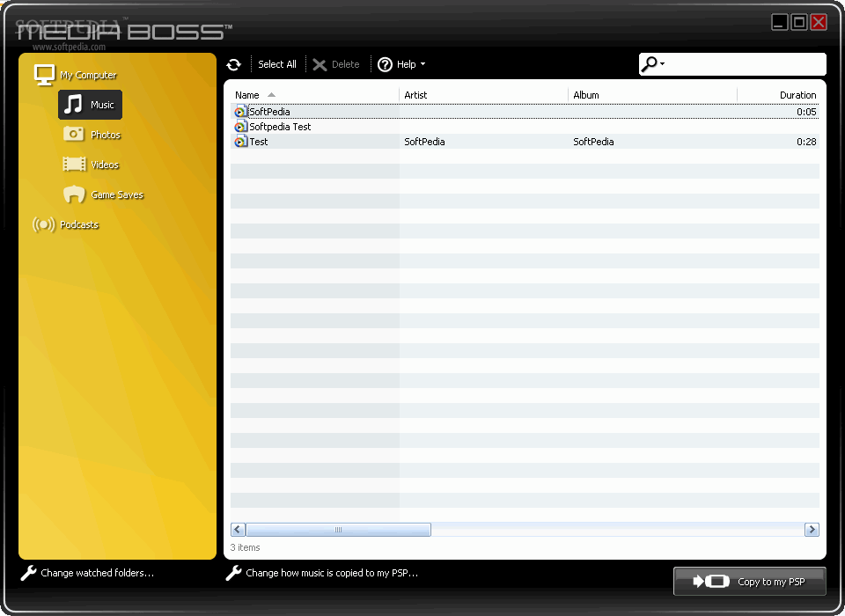This screenshot has width=845, height=616.
Task: Click the 3 items status text
Action: point(246,547)
